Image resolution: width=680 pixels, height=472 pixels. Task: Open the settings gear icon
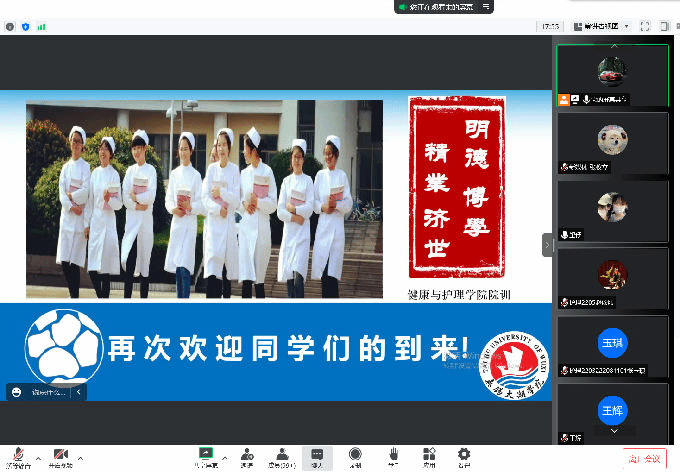coord(464,455)
